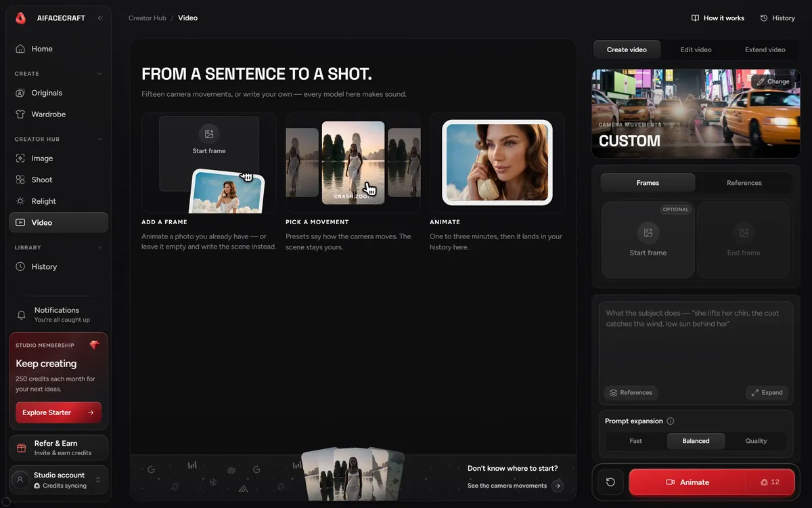This screenshot has height=508, width=812.
Task: Click the reset circular arrow icon
Action: [610, 482]
